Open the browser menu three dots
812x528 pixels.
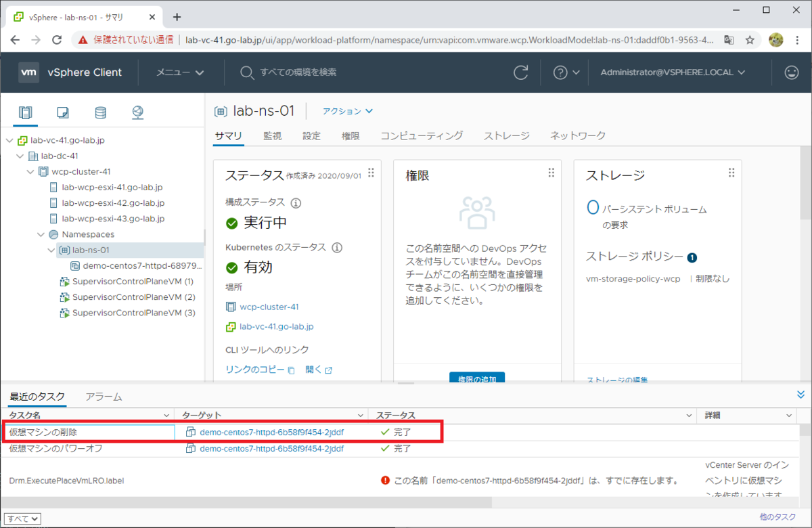click(x=797, y=40)
